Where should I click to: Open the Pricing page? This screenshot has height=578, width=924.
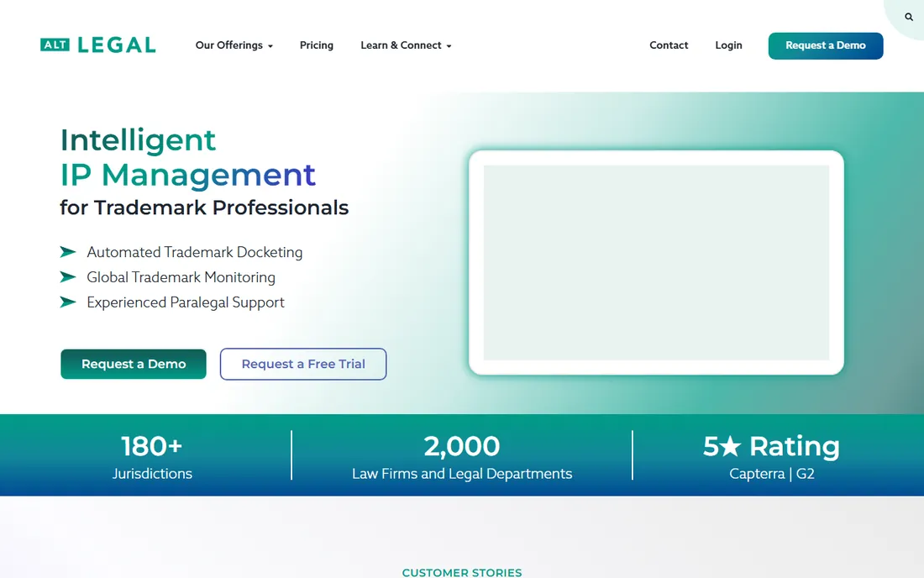pyautogui.click(x=317, y=45)
